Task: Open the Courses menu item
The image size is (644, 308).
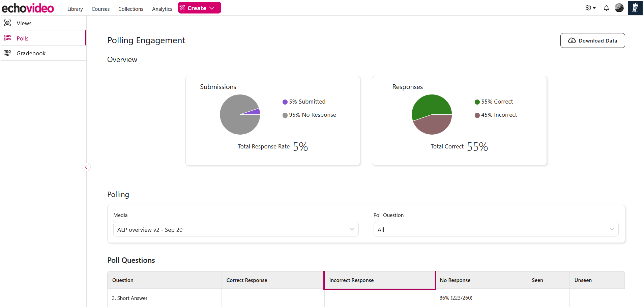Action: (100, 9)
